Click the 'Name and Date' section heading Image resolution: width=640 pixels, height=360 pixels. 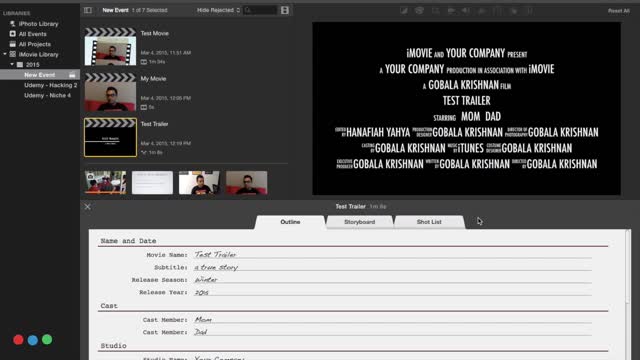128,241
